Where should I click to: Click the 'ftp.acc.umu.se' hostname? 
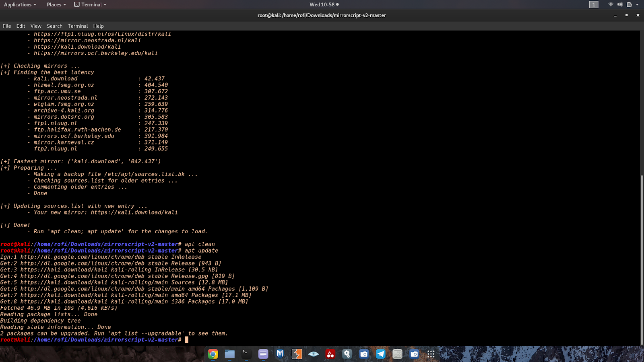57,92
